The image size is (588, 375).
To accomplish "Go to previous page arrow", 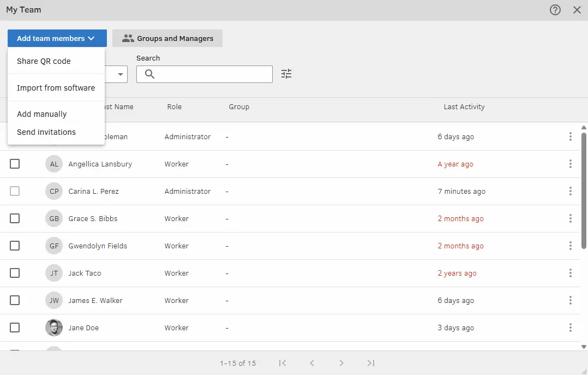I will (312, 363).
